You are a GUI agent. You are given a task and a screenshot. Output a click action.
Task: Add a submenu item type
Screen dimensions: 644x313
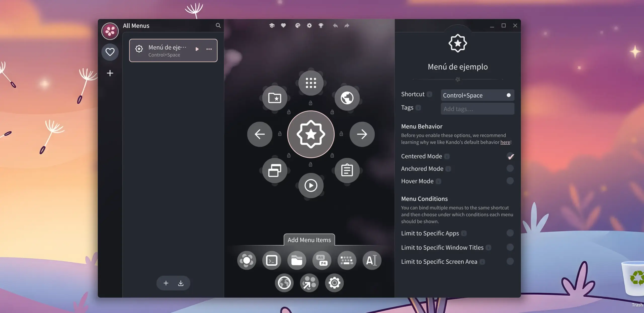pos(247,260)
